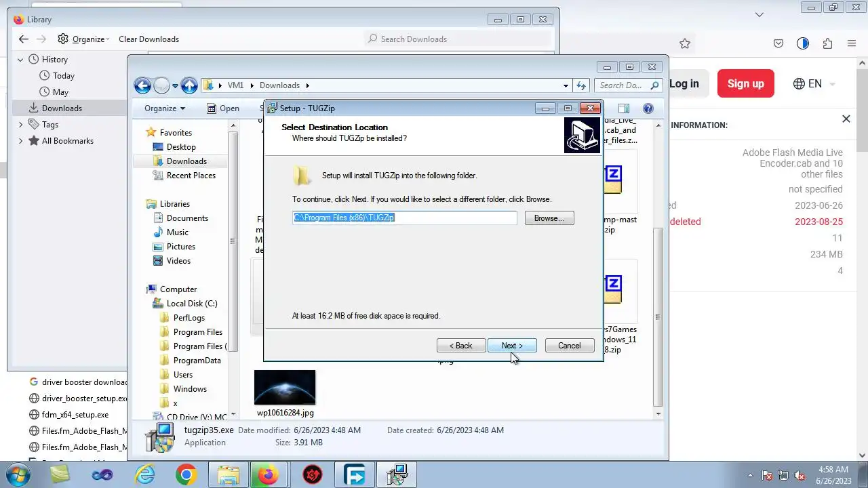Select the Users folder in the tree
Screen dimensions: 868x488
click(183, 375)
